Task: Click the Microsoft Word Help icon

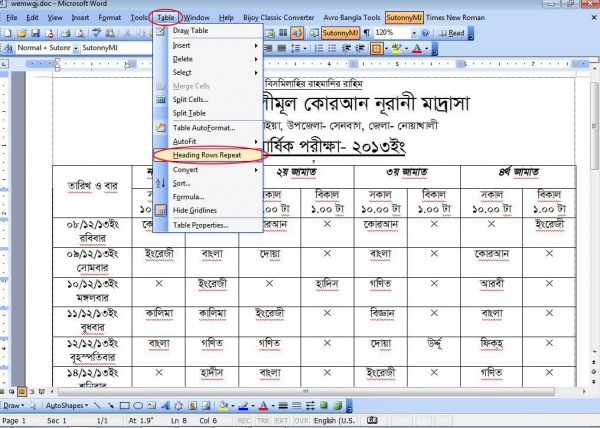Action: click(x=425, y=33)
